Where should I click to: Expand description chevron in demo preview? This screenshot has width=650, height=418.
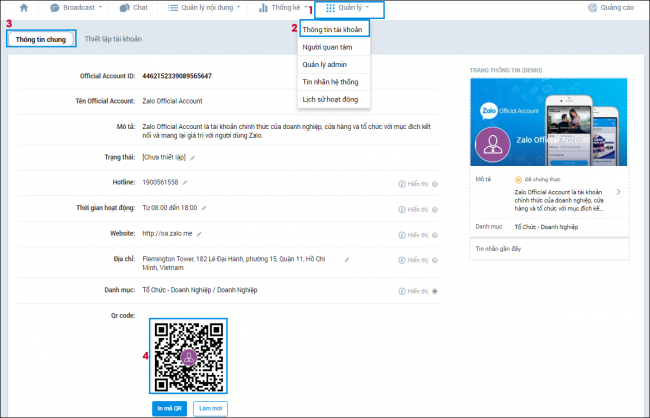(618, 192)
